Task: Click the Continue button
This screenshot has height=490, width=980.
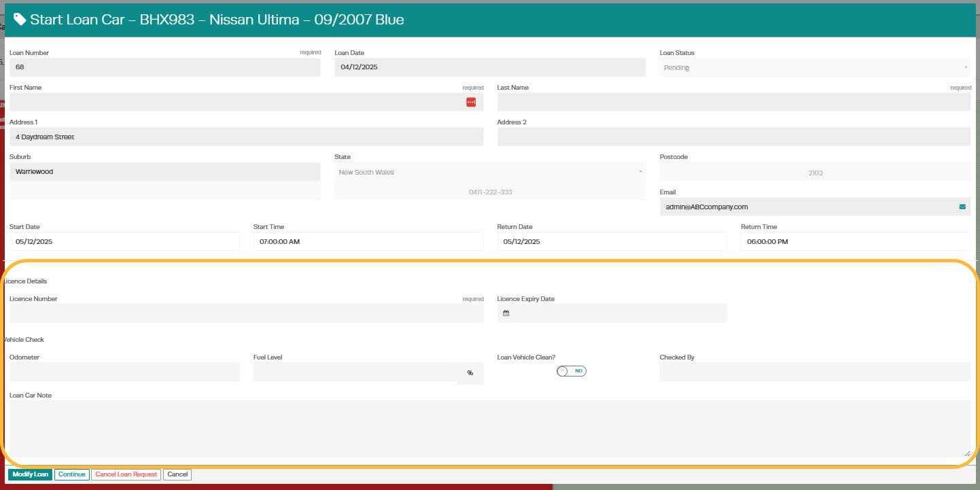Action: click(x=71, y=474)
